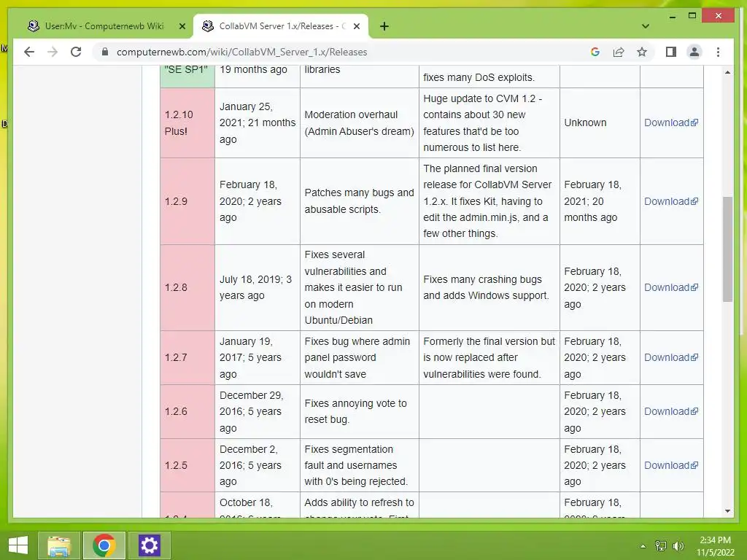Click "Moderation overhaul (Admin Abuser's dream)" text

(359, 122)
